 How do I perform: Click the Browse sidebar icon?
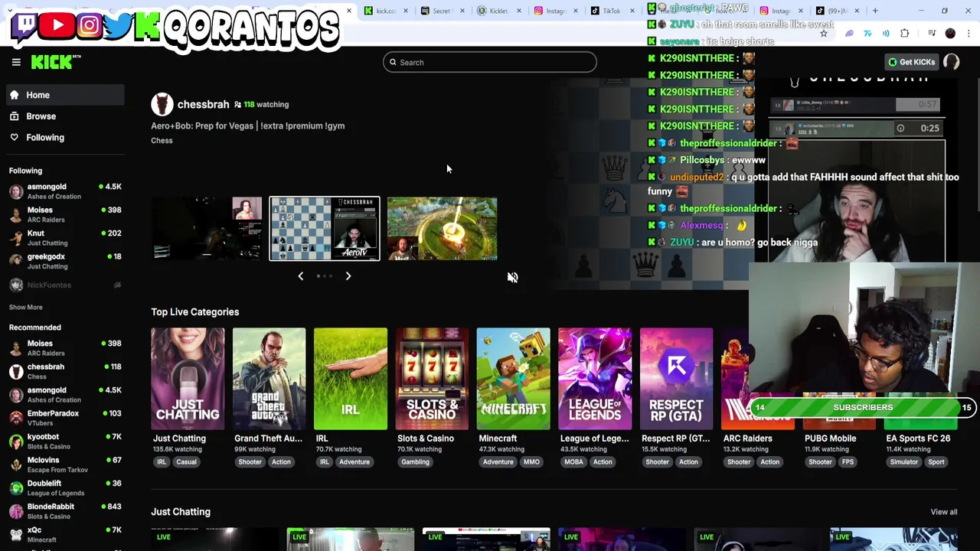[x=14, y=116]
